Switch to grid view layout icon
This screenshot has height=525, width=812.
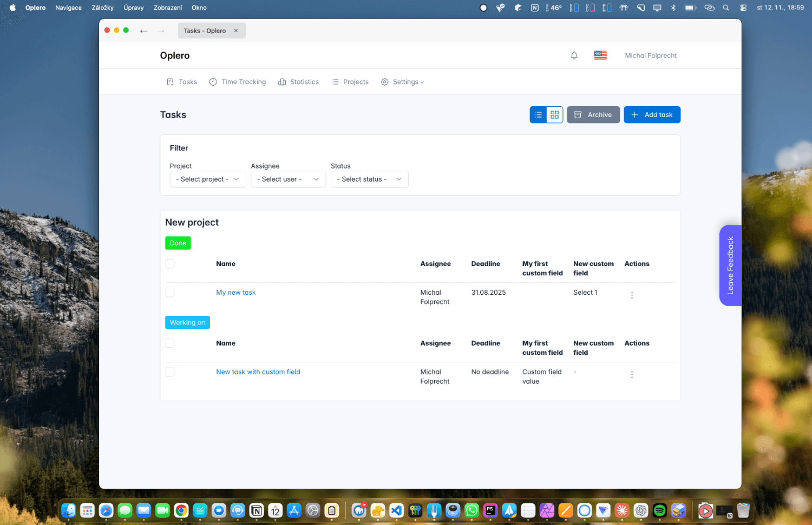point(554,115)
